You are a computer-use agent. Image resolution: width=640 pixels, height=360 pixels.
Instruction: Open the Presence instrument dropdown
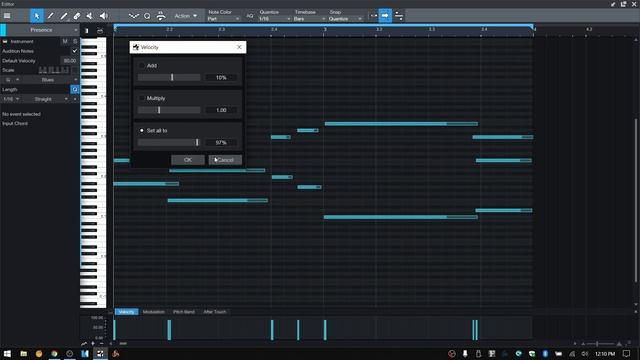(42, 30)
